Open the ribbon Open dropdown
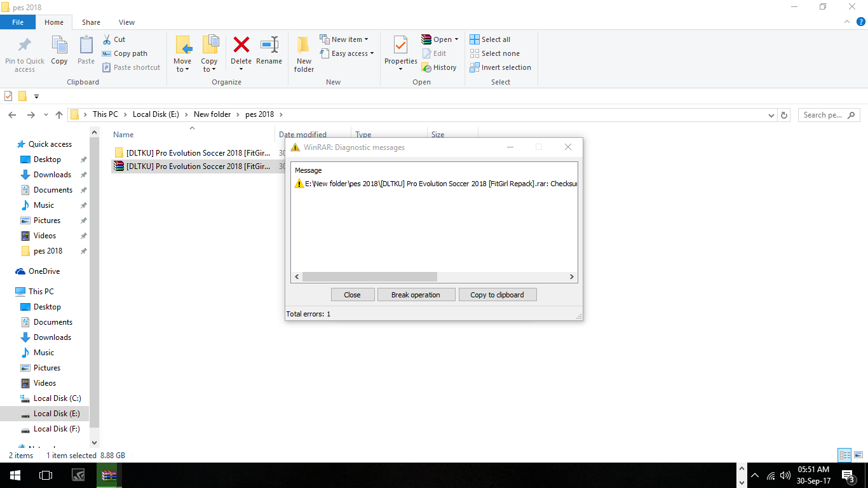 (x=440, y=39)
